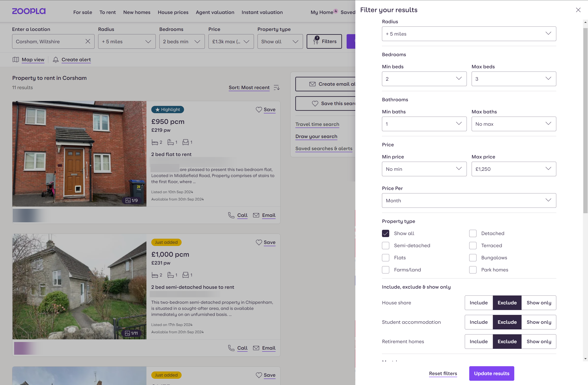Click phone icon on £950 pcm listing
Viewport: 588px width, 385px height.
tap(231, 215)
